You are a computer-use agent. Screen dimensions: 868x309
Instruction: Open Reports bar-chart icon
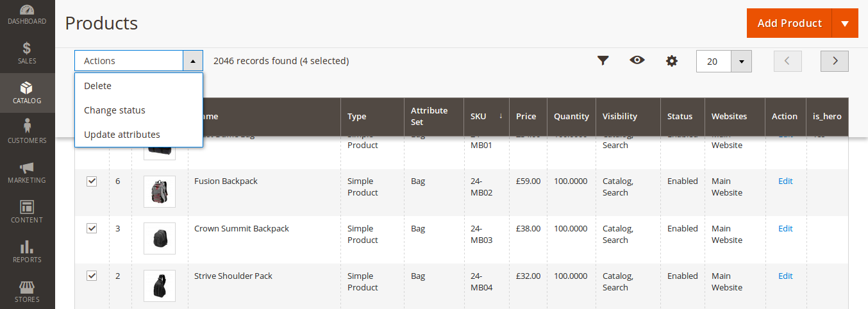(27, 251)
